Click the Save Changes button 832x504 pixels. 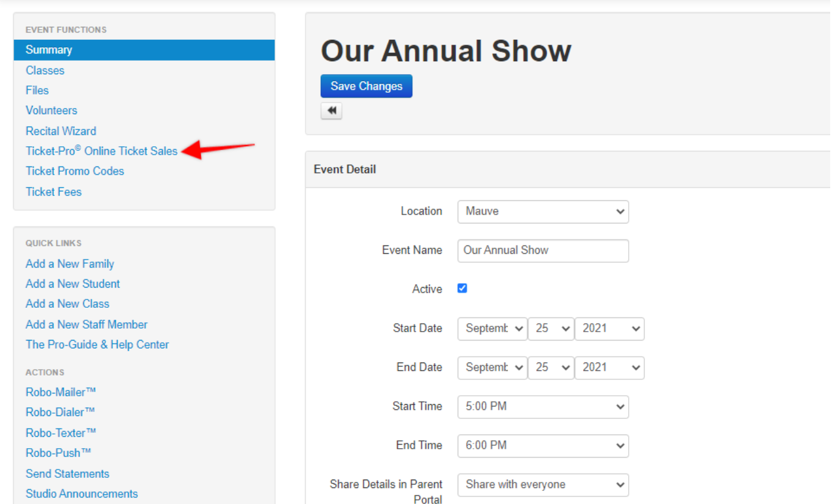tap(367, 86)
